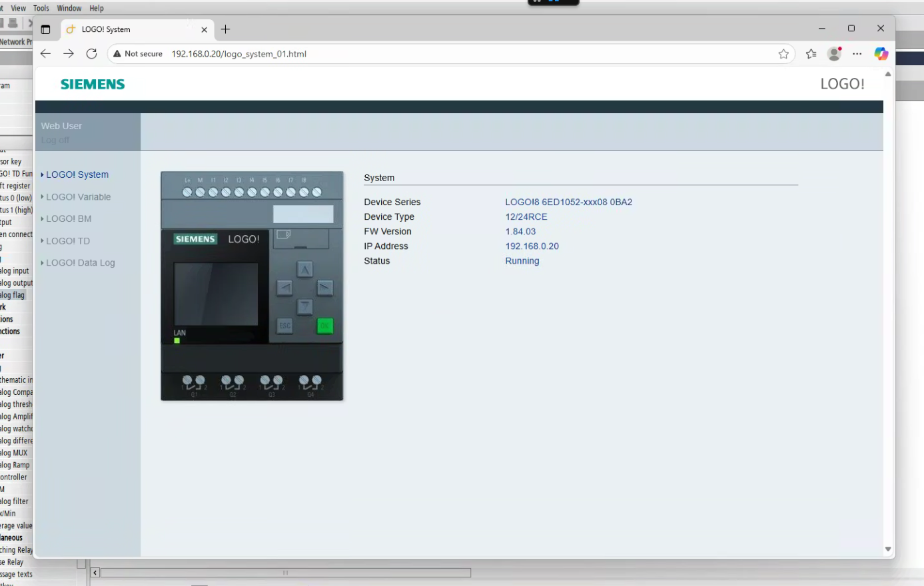Open the browser Favorites list
This screenshot has width=924, height=586.
(811, 54)
